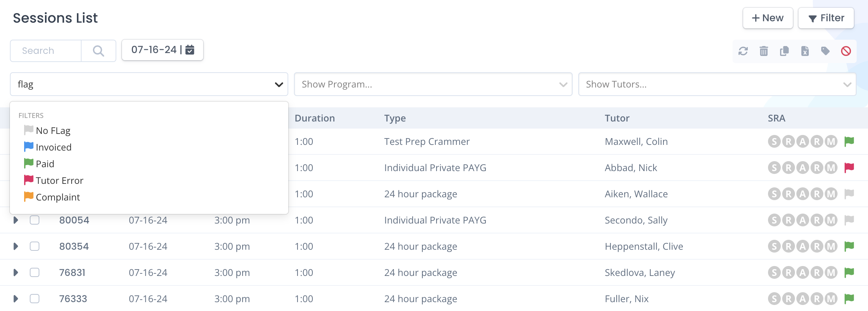Tick checkbox for session 80354
Screen dimensions: 868x311
click(34, 246)
